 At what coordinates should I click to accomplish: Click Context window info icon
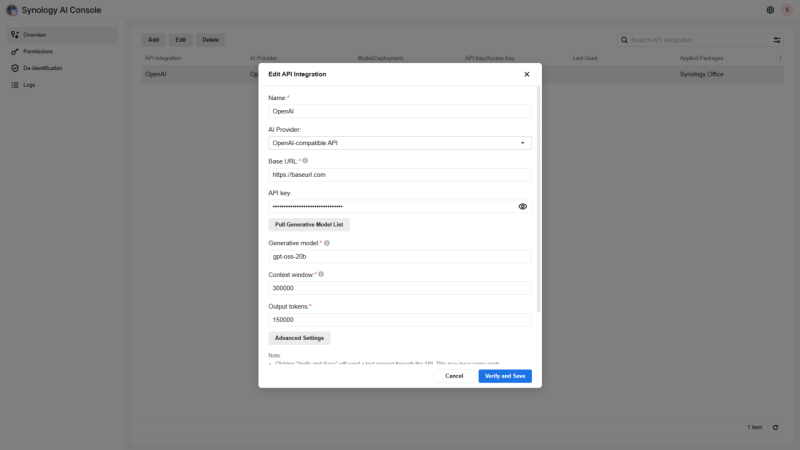point(321,274)
